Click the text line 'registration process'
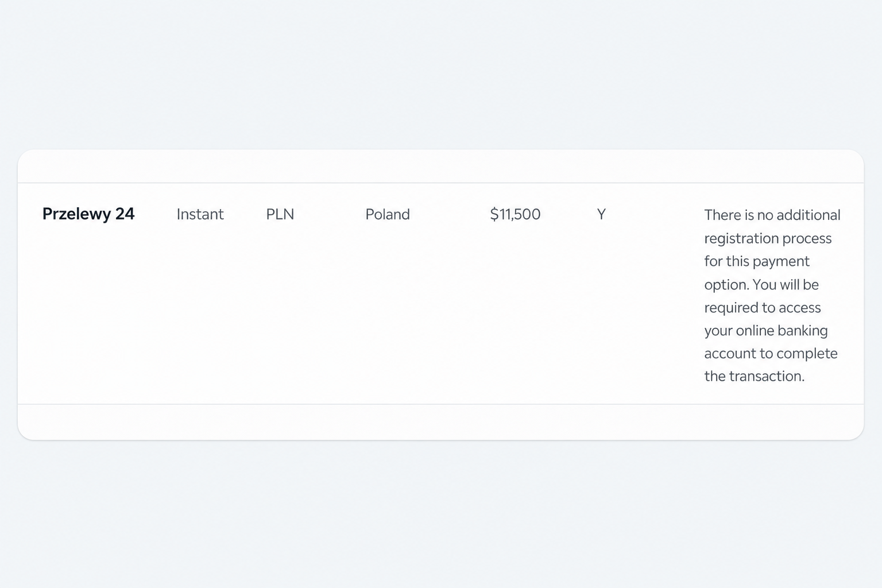Screen dimensions: 882x588 [x=768, y=238]
